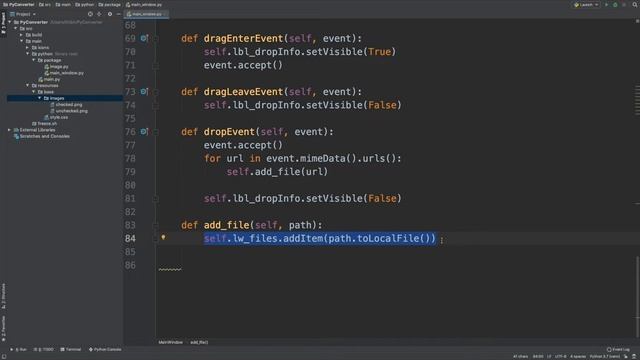640x360 pixels.
Task: Select freeze.sh file
Action: (44, 124)
